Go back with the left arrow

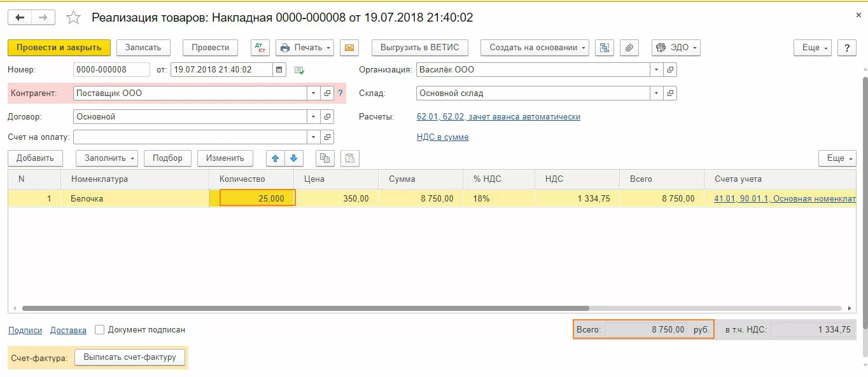click(x=20, y=17)
